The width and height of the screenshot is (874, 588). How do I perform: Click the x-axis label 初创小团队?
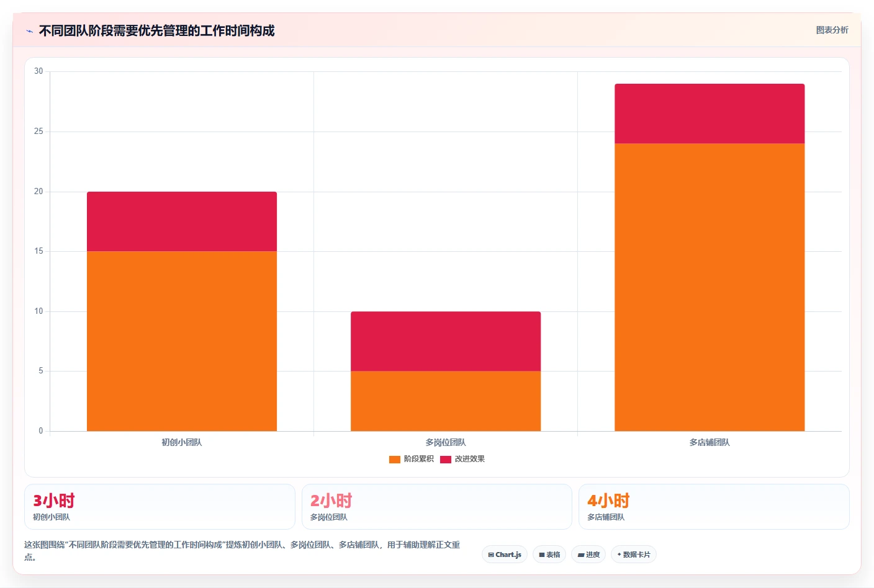(182, 442)
